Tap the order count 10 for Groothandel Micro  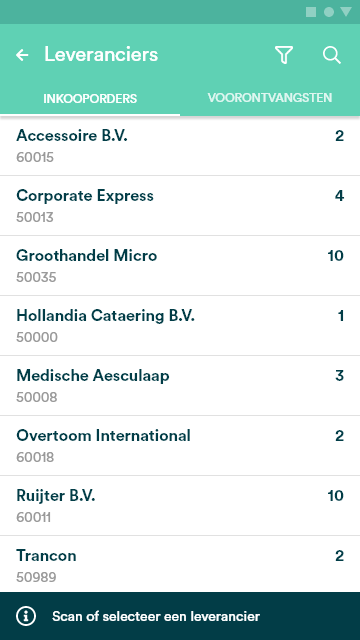pyautogui.click(x=336, y=256)
